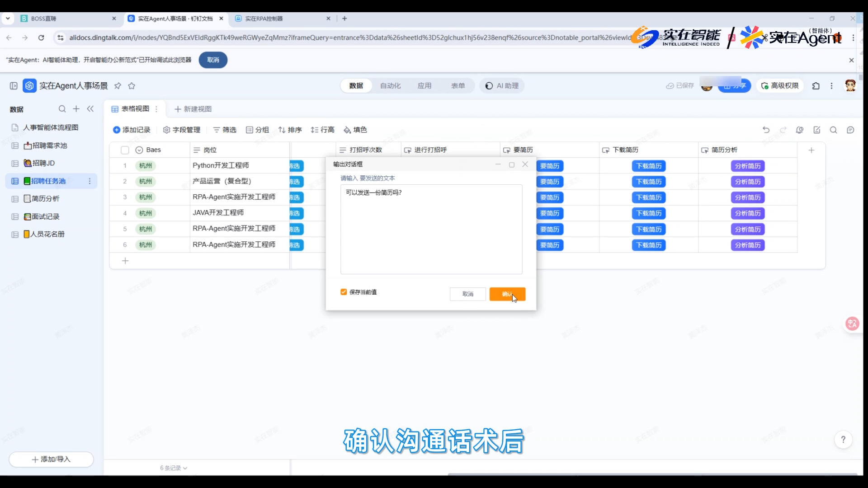The image size is (868, 488).
Task: Star the document with favorite icon
Action: (x=132, y=86)
